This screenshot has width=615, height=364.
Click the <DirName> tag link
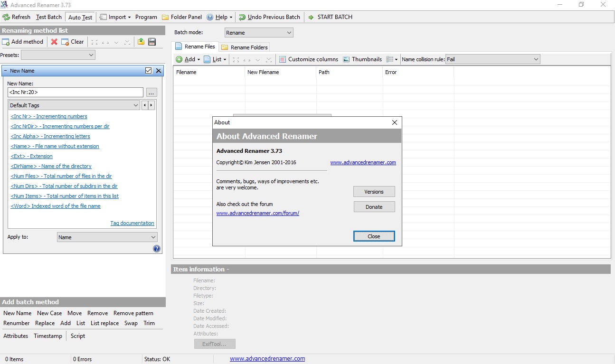tap(51, 166)
